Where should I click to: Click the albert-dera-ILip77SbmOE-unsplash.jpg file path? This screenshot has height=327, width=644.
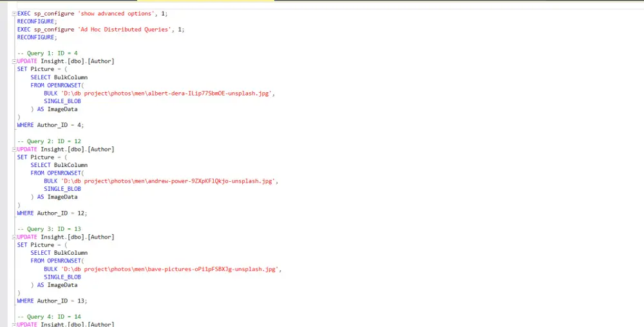point(166,93)
